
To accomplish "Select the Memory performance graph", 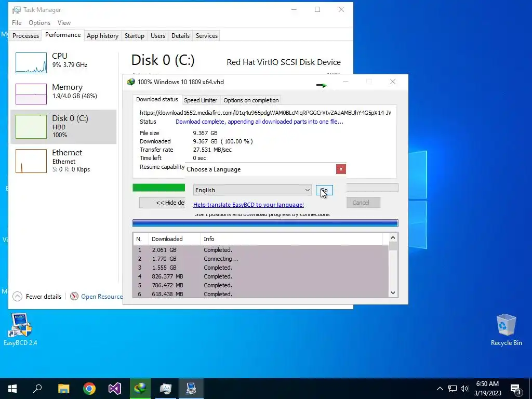I will point(31,94).
